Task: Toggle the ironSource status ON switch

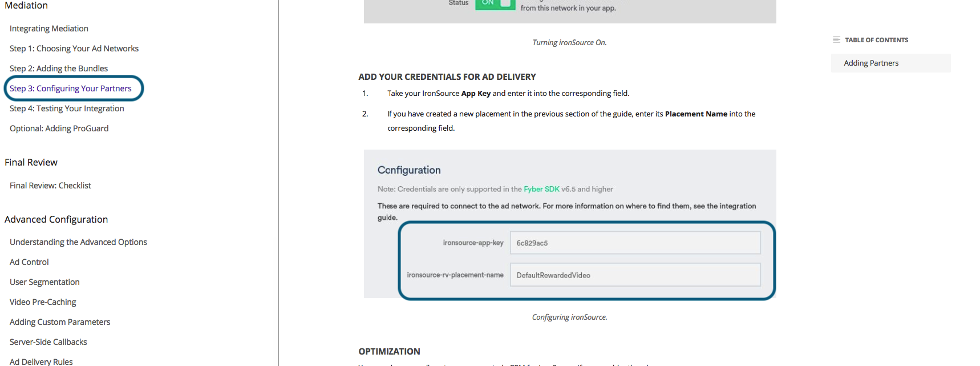Action: point(495,3)
